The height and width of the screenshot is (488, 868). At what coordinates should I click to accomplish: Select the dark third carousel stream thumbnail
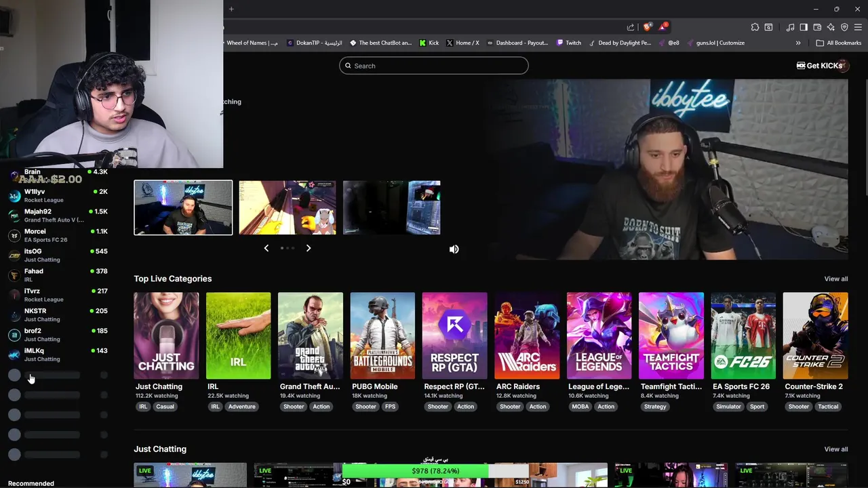pos(392,207)
